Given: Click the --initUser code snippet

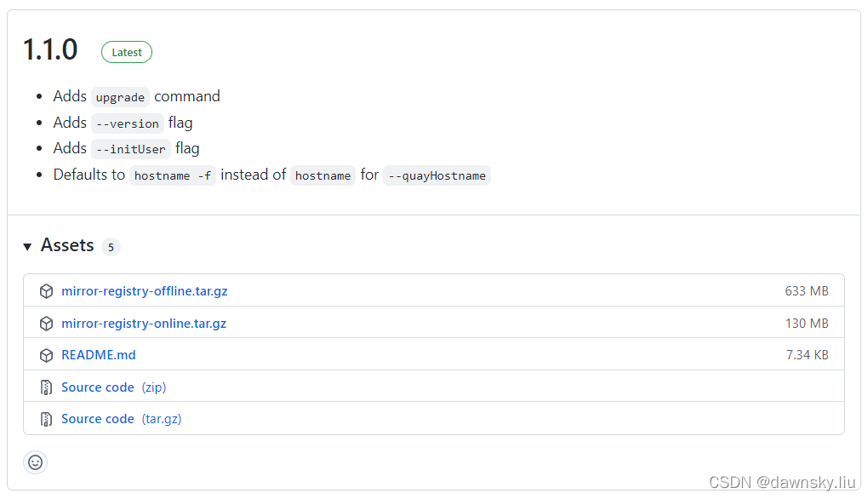Looking at the screenshot, I should [131, 149].
